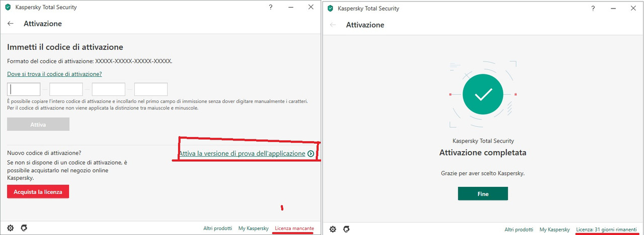
Task: Click 'Formato del codice di attivazione' line
Action: tap(90, 61)
